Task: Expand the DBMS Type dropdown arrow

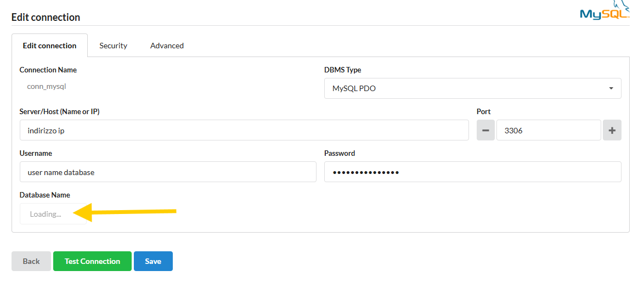Action: click(611, 88)
